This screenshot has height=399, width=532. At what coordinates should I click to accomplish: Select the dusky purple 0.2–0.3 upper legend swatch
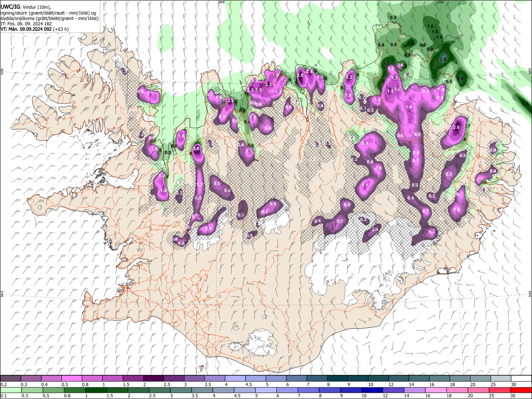point(11,378)
